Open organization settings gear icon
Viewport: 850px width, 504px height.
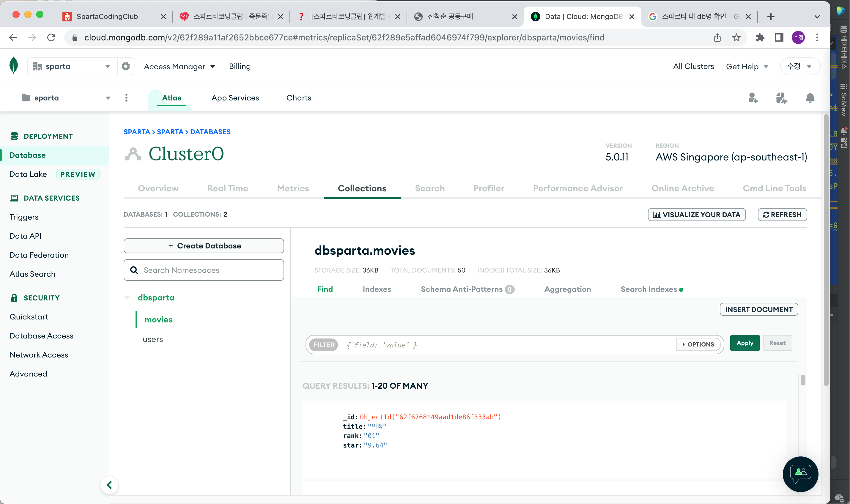(126, 66)
